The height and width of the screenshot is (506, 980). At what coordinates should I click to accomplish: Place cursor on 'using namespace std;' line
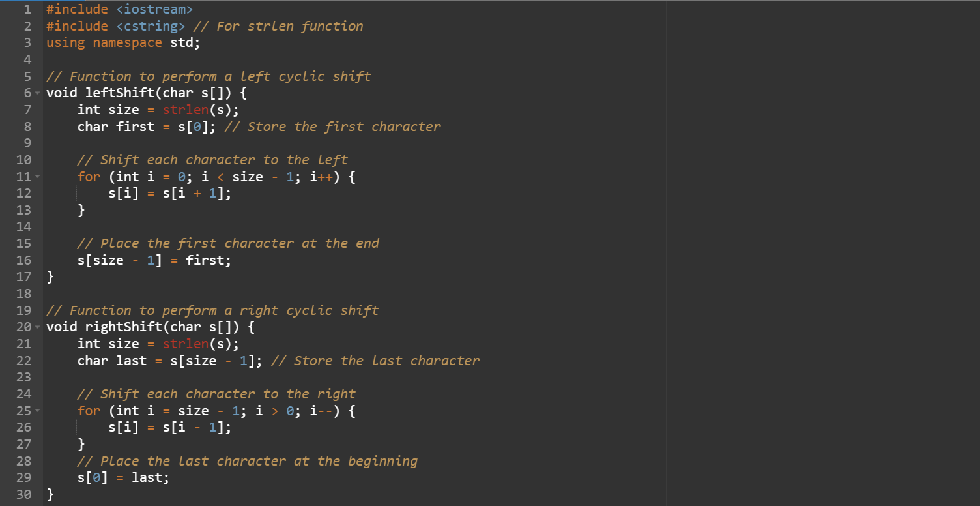[x=123, y=42]
